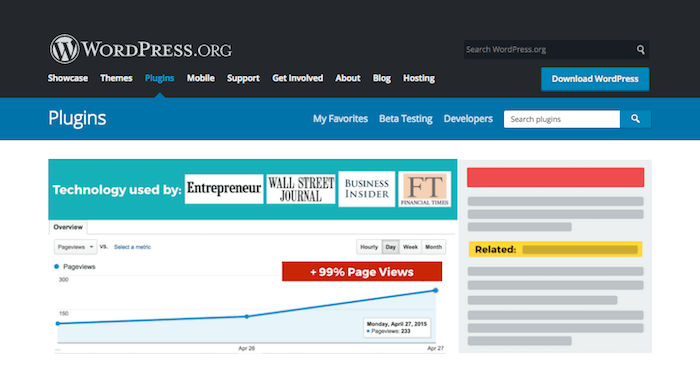
Task: Focus the Search WordPress.org field
Action: (x=549, y=50)
